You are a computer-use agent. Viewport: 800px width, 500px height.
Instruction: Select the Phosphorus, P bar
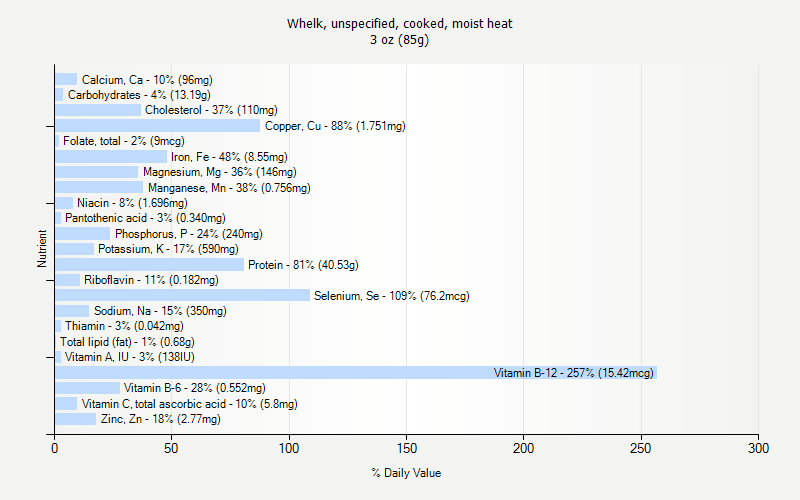click(83, 234)
